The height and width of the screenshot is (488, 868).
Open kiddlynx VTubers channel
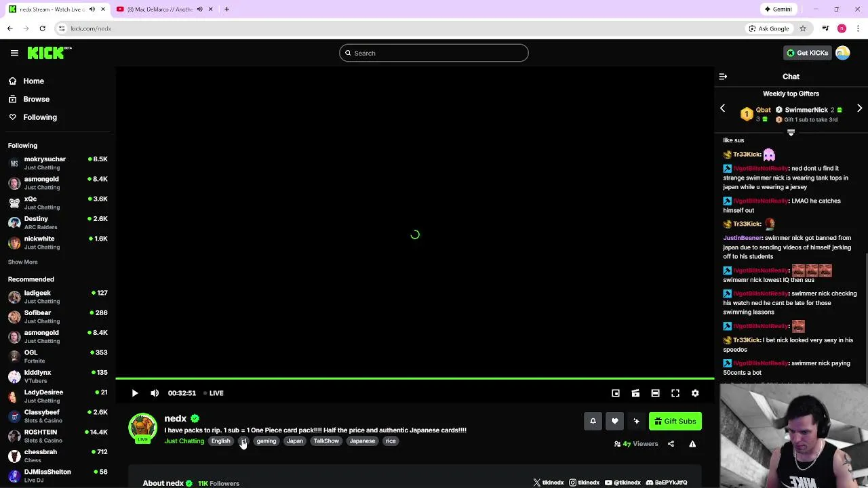(58, 376)
